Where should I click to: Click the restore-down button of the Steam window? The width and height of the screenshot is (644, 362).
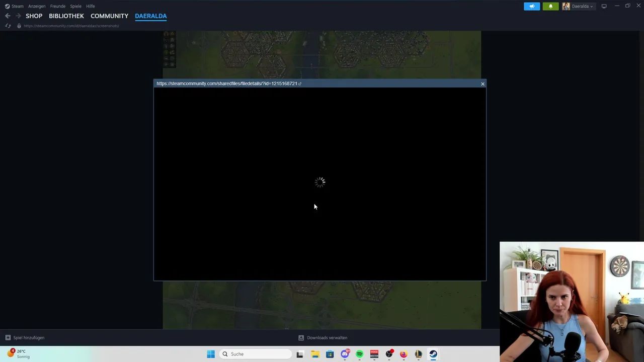tap(627, 6)
